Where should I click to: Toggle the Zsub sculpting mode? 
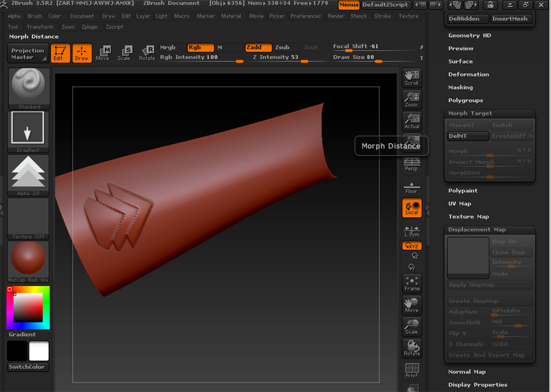pos(282,48)
